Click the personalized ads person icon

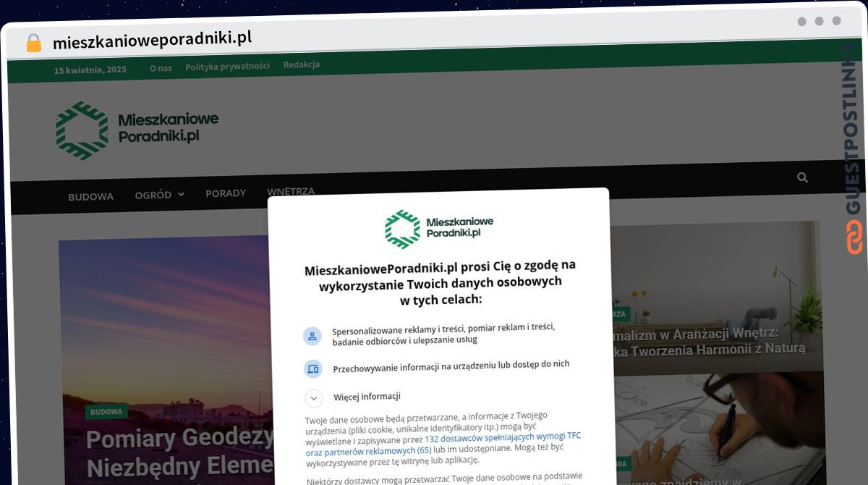[x=312, y=336]
